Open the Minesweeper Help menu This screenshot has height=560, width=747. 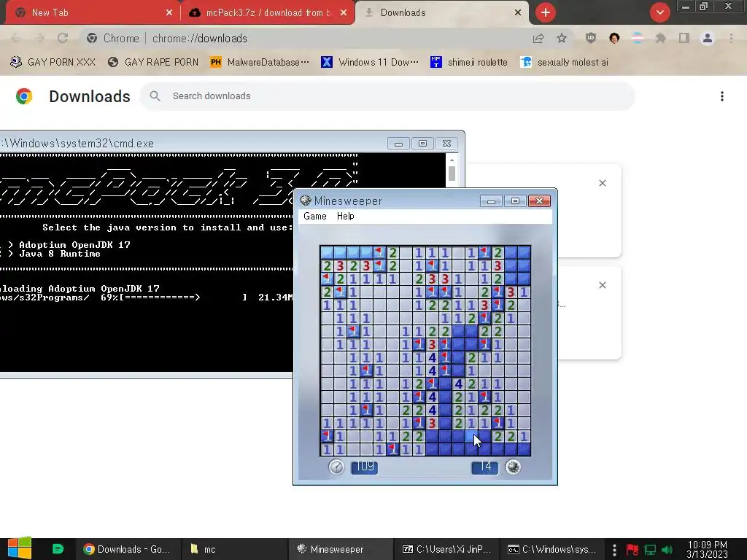[345, 216]
